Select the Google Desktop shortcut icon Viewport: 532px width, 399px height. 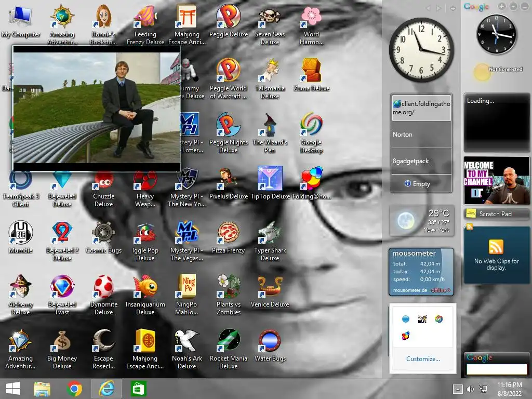[311, 133]
